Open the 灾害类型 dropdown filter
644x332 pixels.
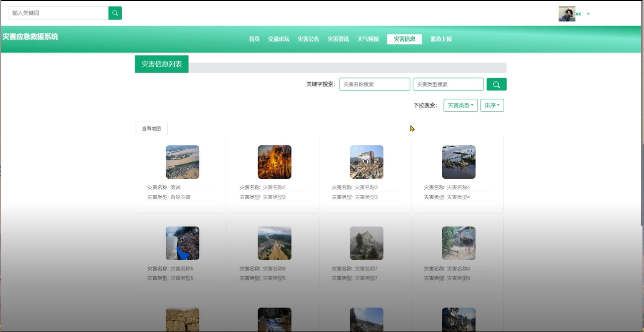point(461,105)
